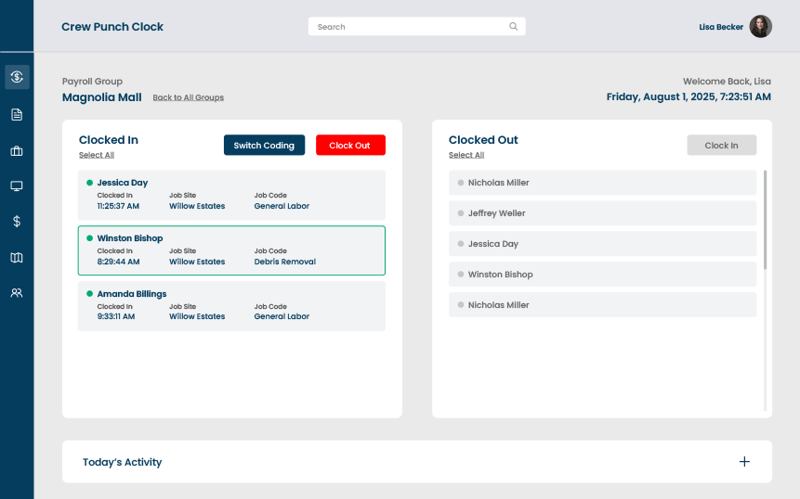Image resolution: width=800 pixels, height=499 pixels.
Task: Click the search magnifier icon
Action: click(x=513, y=27)
